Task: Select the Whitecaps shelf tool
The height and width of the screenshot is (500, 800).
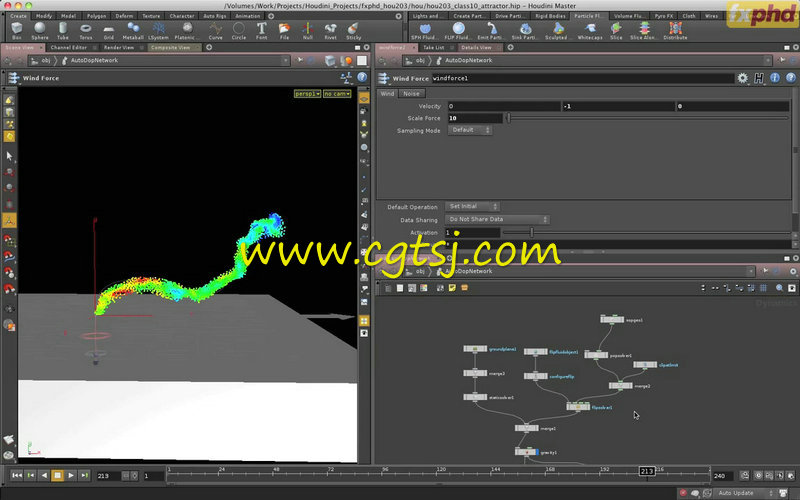Action: tap(590, 30)
